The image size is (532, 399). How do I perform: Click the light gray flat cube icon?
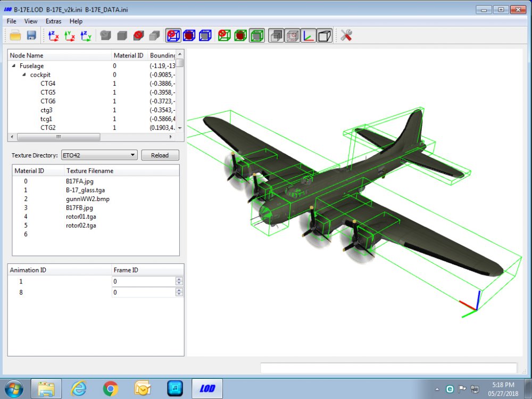click(x=155, y=36)
